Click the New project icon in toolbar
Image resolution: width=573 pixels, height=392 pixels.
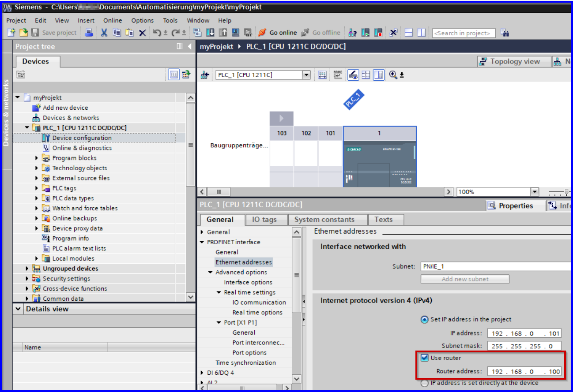tap(12, 33)
